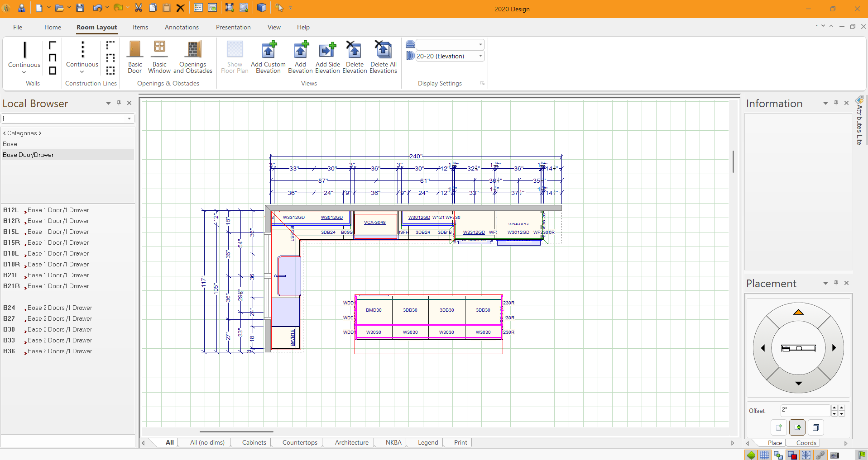Click camera icon in status bar
868x460 pixels.
834,455
